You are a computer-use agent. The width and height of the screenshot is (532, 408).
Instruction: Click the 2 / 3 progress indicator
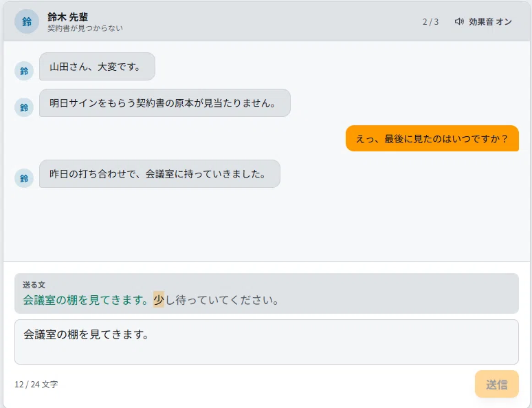[430, 22]
